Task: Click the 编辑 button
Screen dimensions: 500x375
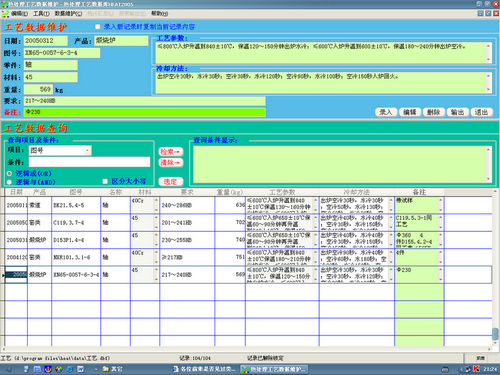Action: pos(410,112)
